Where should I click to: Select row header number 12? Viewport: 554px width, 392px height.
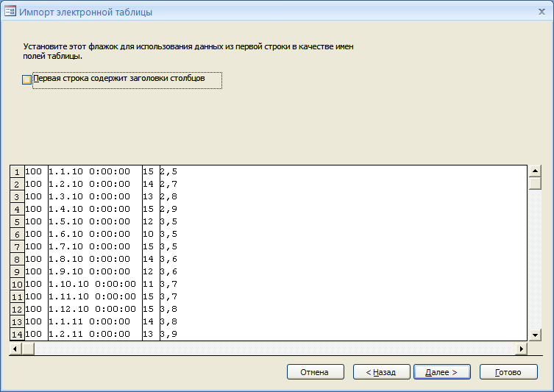[x=17, y=310]
